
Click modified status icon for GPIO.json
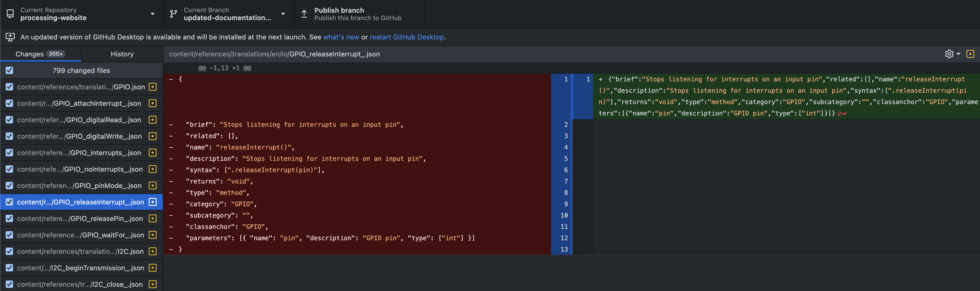[153, 87]
